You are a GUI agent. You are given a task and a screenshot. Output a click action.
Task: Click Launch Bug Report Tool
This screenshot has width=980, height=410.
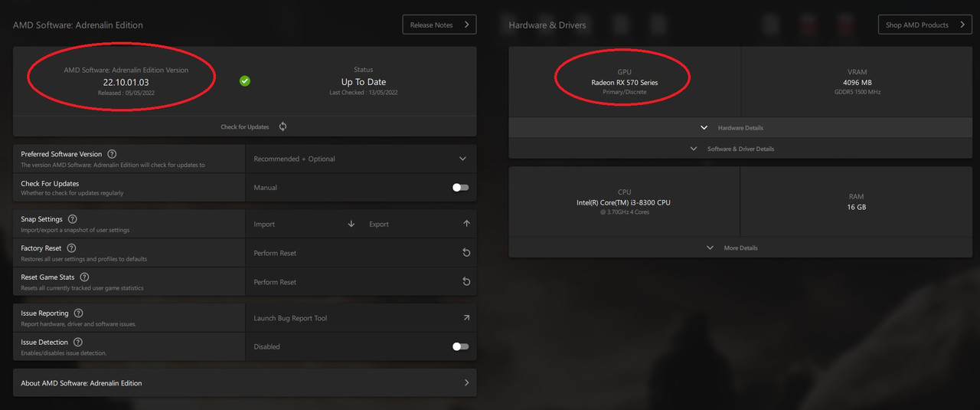click(290, 318)
